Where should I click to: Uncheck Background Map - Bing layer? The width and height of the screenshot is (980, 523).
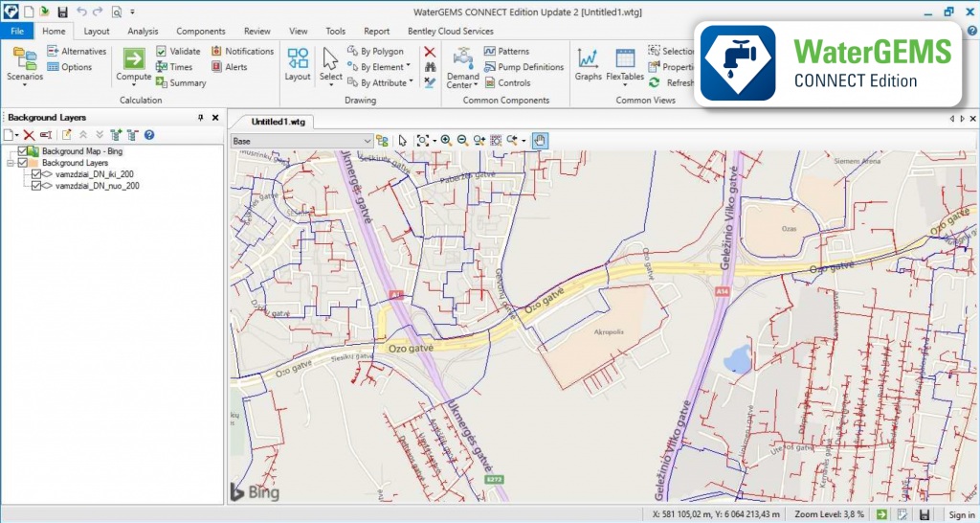(x=23, y=151)
